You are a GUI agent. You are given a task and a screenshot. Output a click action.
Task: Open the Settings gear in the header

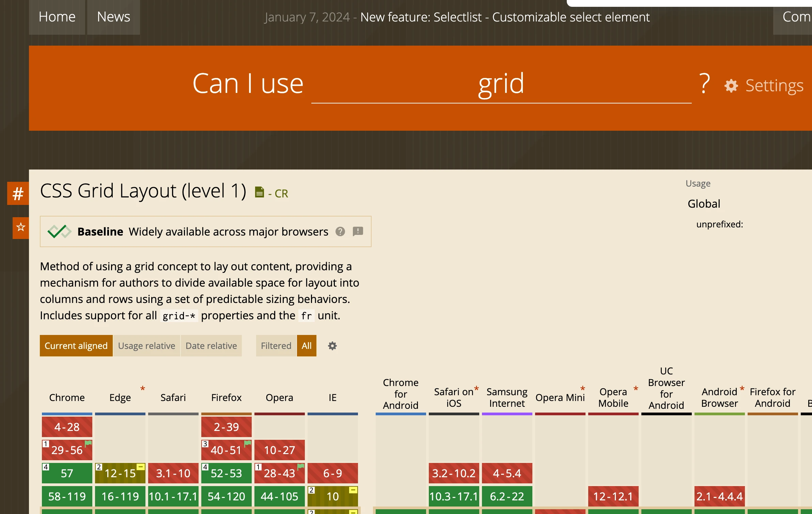point(731,85)
